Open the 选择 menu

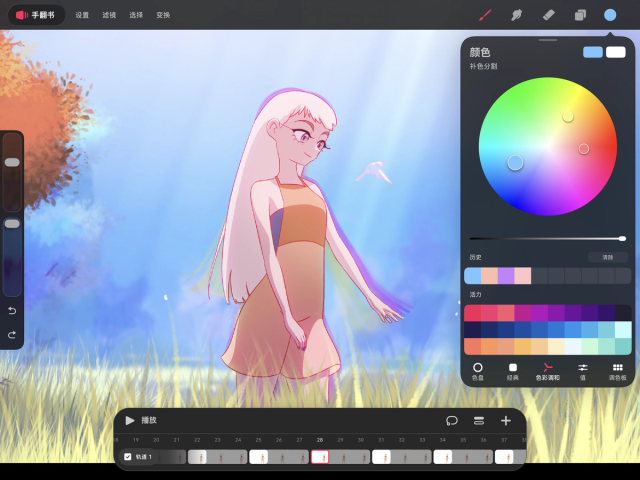click(136, 15)
